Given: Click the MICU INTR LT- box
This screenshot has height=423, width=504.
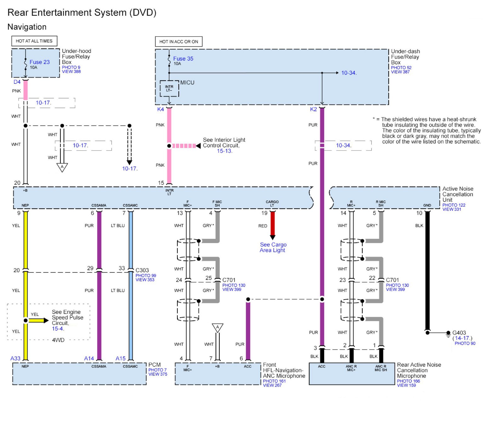Looking at the screenshot, I should coord(169,89).
